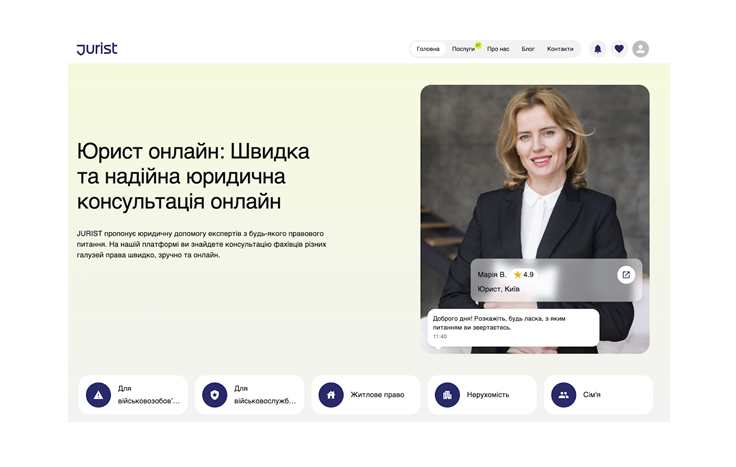Open Контакти in navigation
736x467 pixels.
[560, 49]
